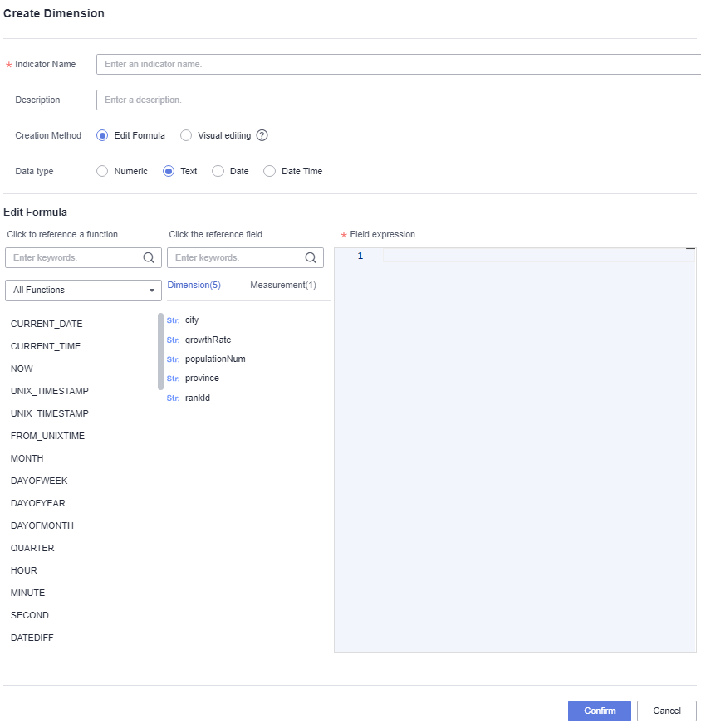
Task: Click the Str. type icon beside city
Action: (173, 320)
